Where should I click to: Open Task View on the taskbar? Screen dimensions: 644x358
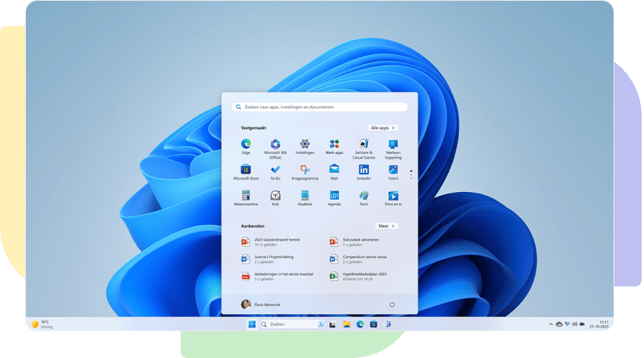tap(332, 324)
